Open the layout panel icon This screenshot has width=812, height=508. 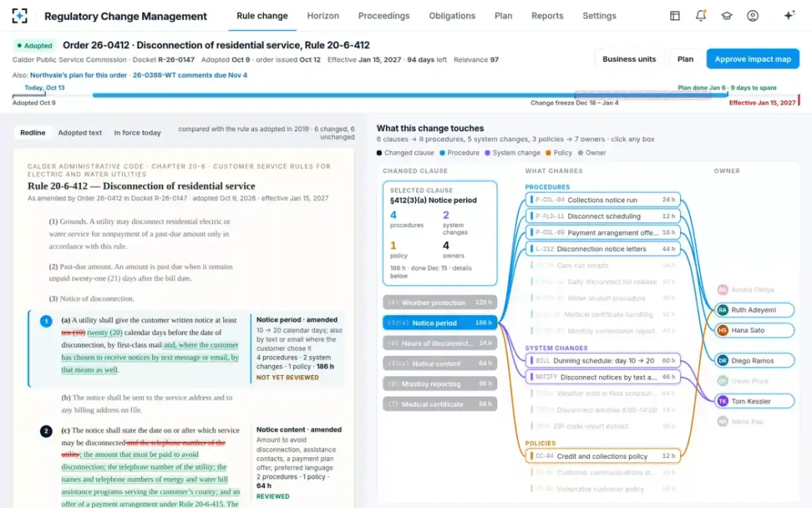click(x=675, y=16)
